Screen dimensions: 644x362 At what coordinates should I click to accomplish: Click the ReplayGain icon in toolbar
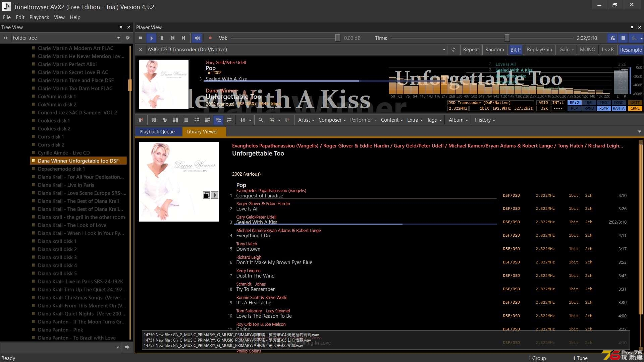(x=539, y=50)
